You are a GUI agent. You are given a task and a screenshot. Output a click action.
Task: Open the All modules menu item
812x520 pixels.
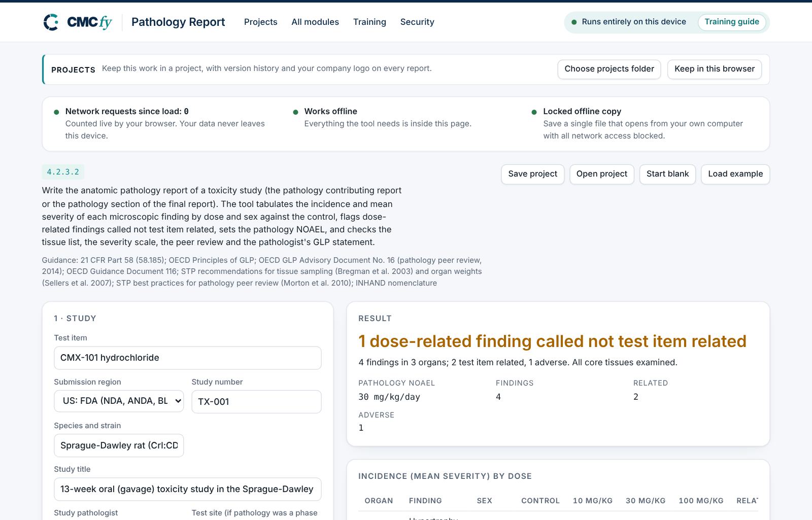point(315,22)
